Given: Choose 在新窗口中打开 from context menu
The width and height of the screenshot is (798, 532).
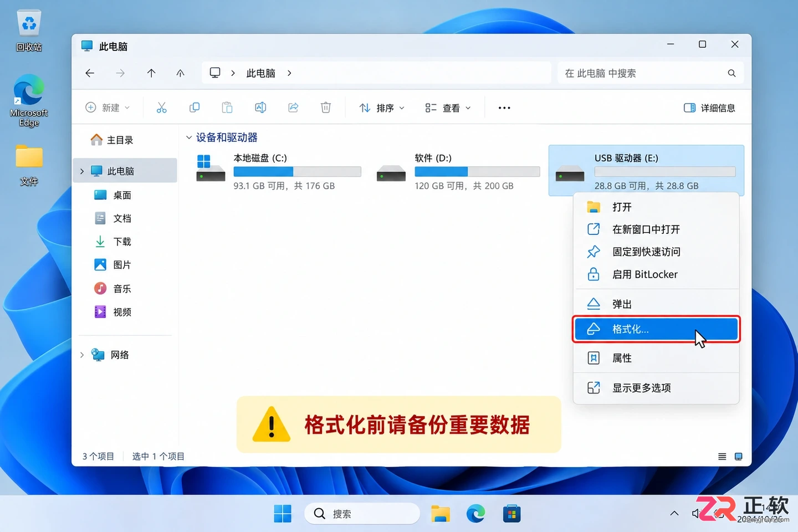Looking at the screenshot, I should pos(656,229).
